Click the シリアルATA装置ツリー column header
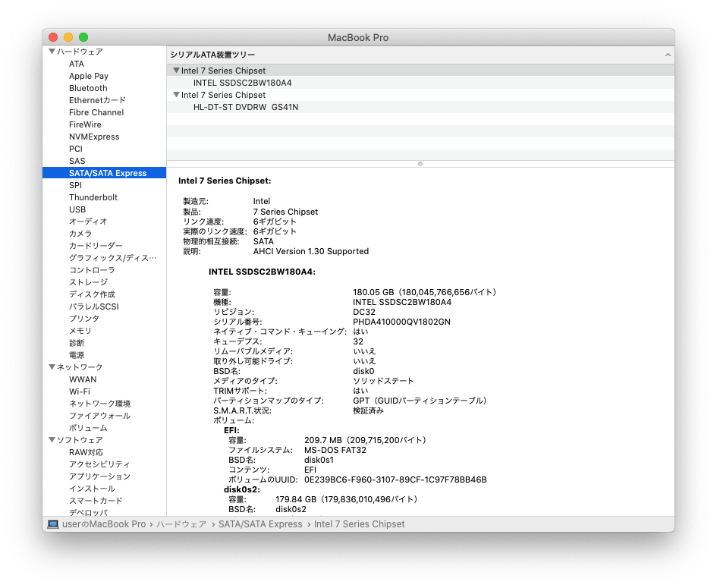Screen dimensions: 717x588 [420, 55]
